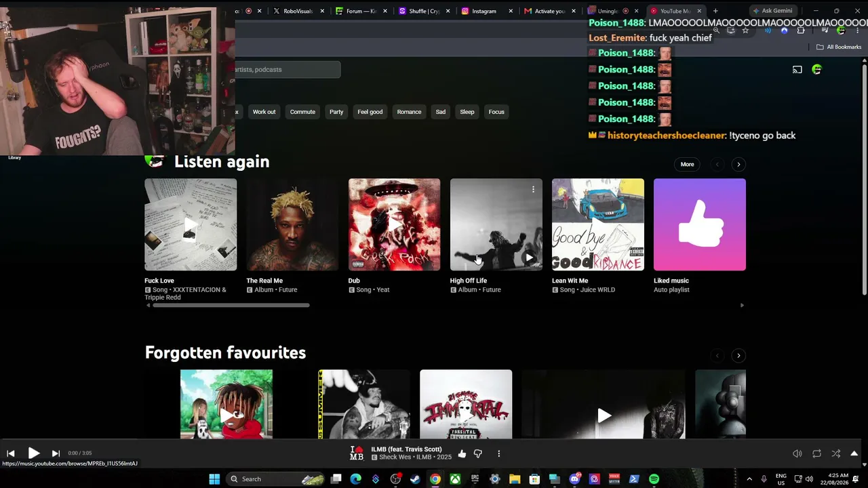Image resolution: width=868 pixels, height=488 pixels.
Task: Switch to the Instagram browser tab
Action: (x=487, y=11)
